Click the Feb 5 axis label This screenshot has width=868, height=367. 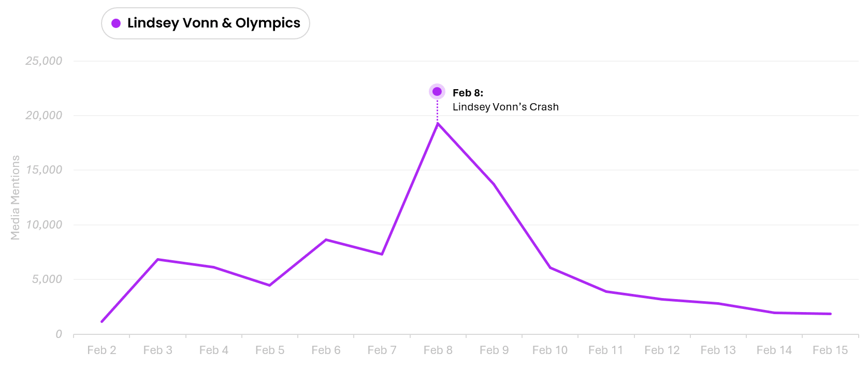[x=270, y=350]
